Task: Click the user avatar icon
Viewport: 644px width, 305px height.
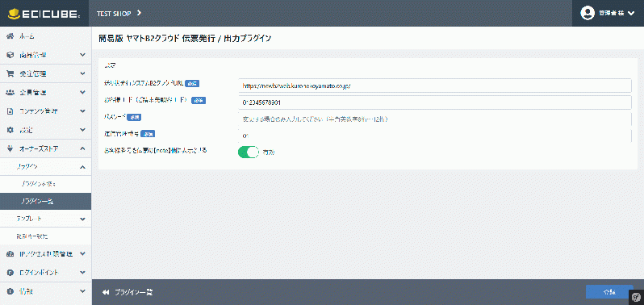Action: tap(588, 13)
